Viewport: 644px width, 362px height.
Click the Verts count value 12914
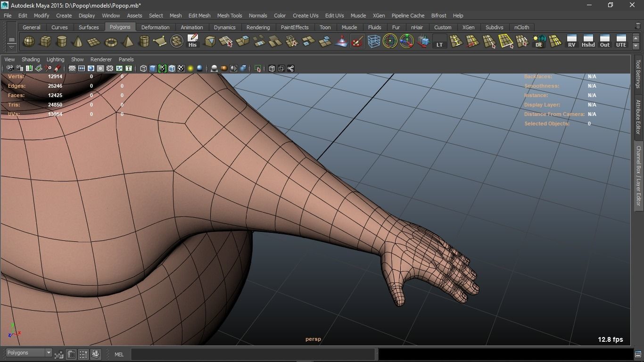tap(55, 76)
